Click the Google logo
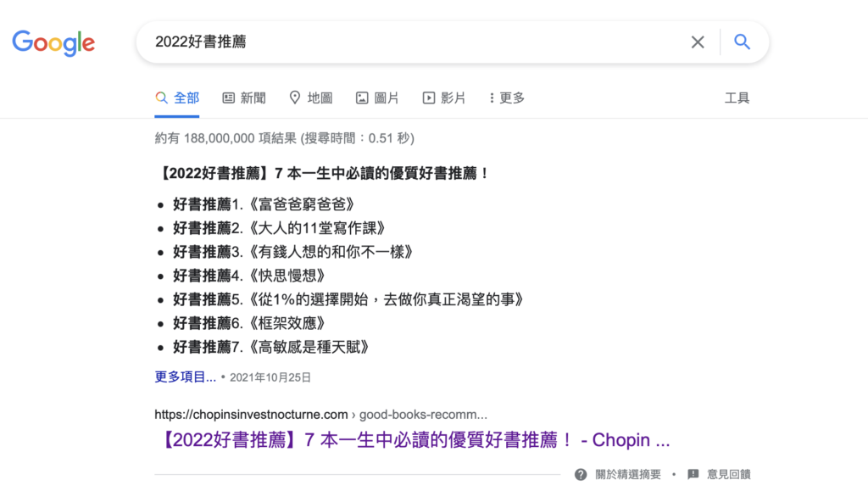Image resolution: width=868 pixels, height=491 pixels. pyautogui.click(x=53, y=43)
